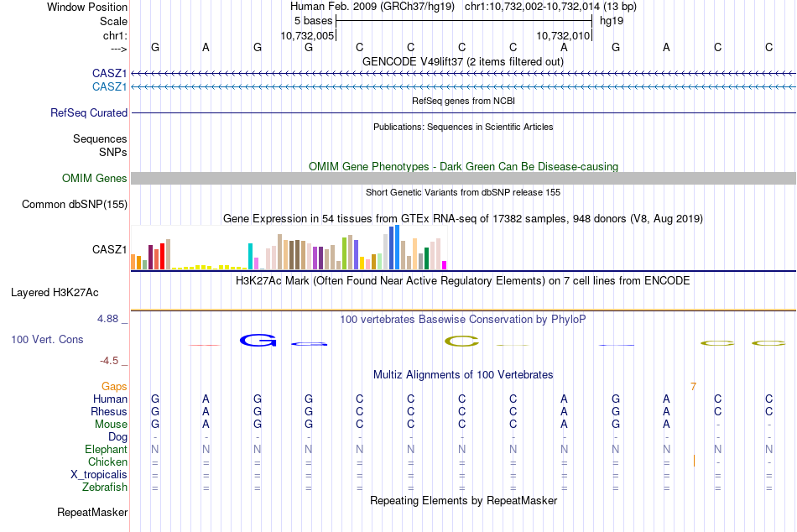Click the magenta bar ending GTEx chart

pos(445,265)
